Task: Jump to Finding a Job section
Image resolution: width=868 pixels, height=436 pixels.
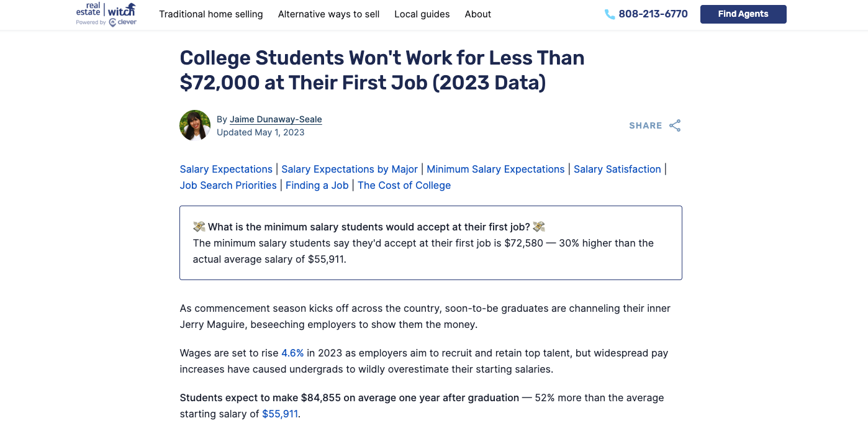Action: [317, 185]
